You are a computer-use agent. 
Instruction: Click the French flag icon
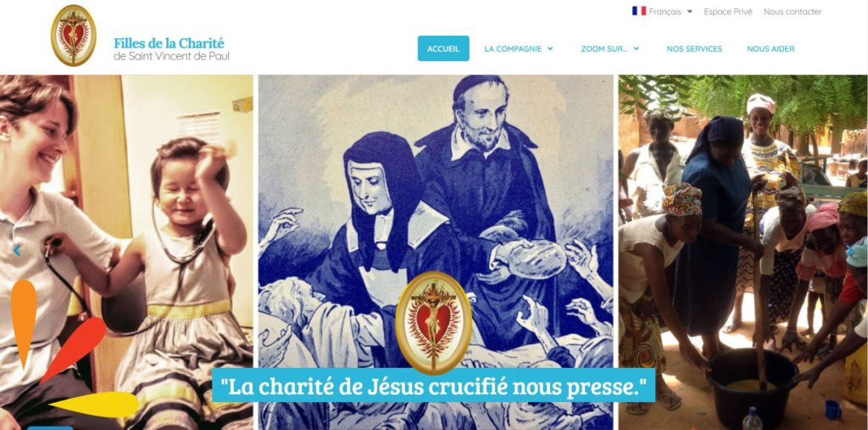(x=639, y=11)
